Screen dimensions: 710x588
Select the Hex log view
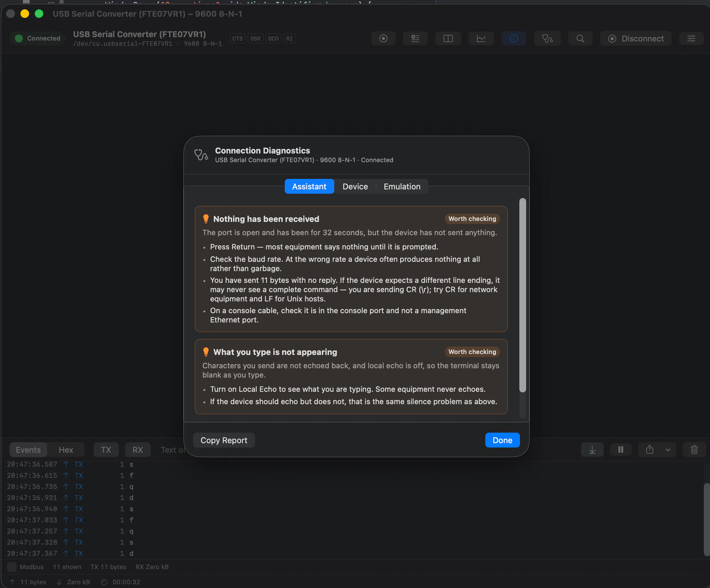coord(66,450)
